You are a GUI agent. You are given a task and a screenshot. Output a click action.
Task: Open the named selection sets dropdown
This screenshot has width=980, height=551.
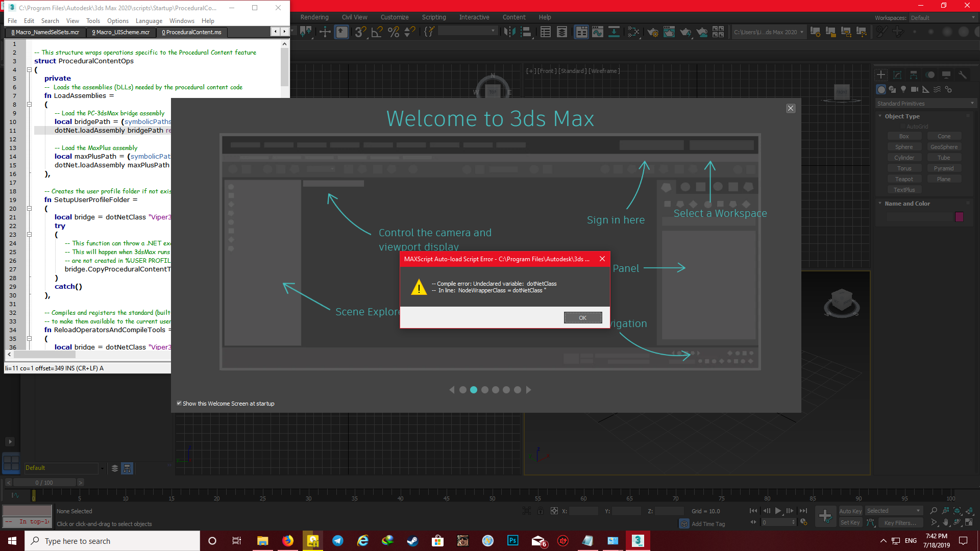coord(468,31)
